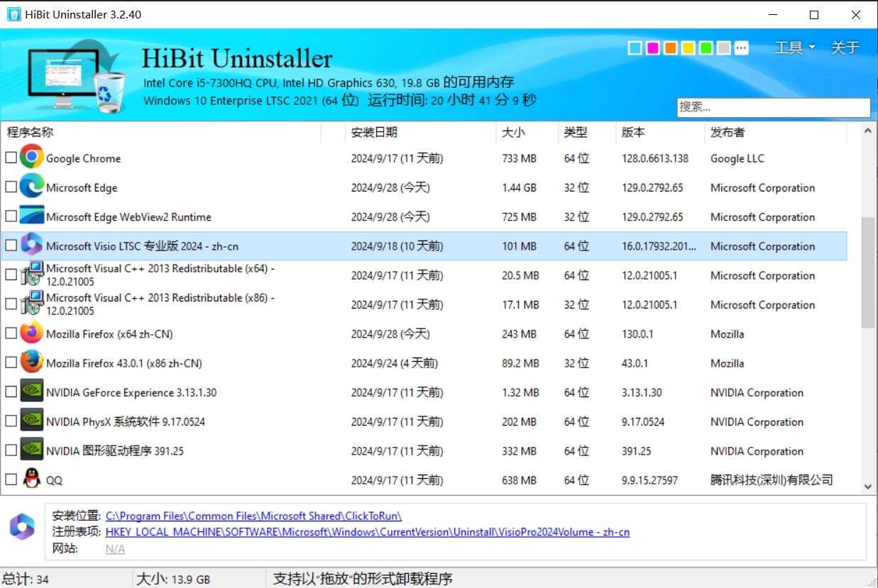Check the Google Chrome checkbox
Screen dimensions: 878x588
tap(11, 157)
